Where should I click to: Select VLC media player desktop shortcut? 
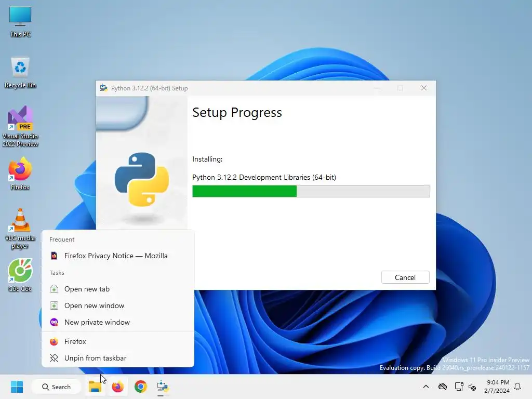[20, 229]
